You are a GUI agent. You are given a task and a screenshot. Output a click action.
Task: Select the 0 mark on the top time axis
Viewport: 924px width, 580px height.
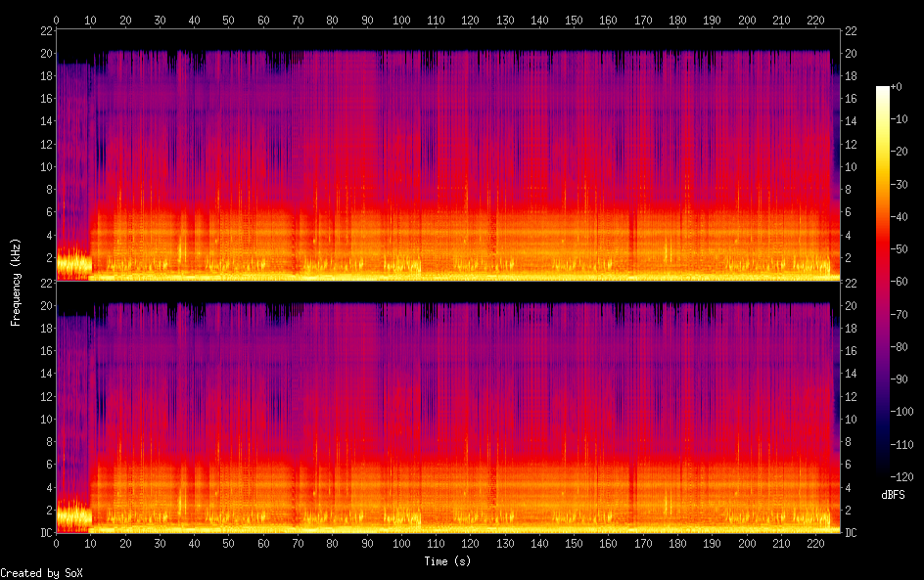pos(56,20)
